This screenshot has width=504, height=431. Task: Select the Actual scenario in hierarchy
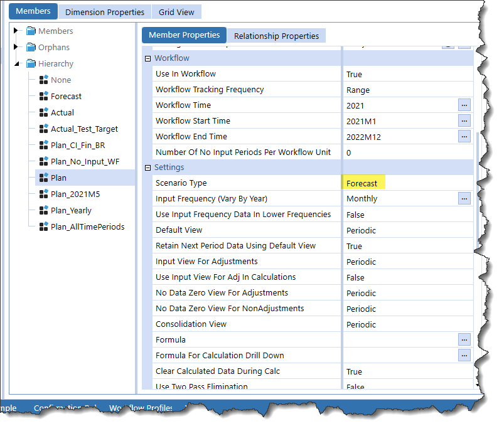[62, 112]
